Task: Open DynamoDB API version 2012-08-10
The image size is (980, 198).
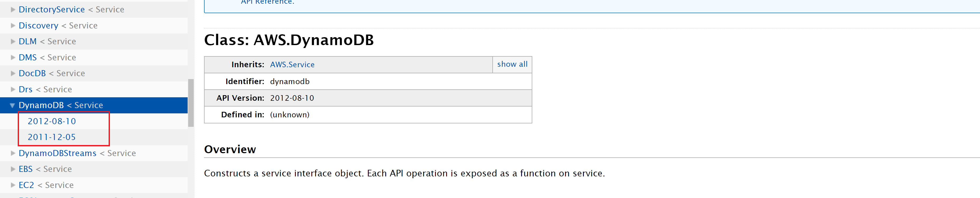Action: pos(52,121)
